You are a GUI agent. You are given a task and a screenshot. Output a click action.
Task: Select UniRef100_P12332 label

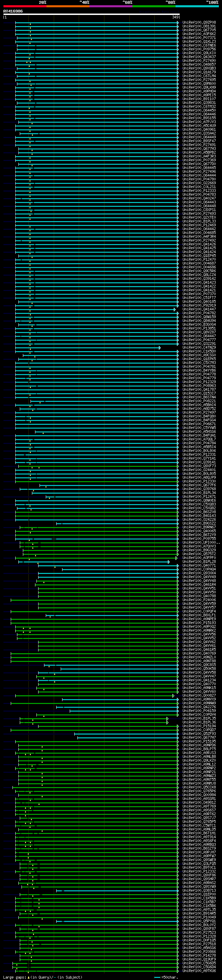pos(199,871)
